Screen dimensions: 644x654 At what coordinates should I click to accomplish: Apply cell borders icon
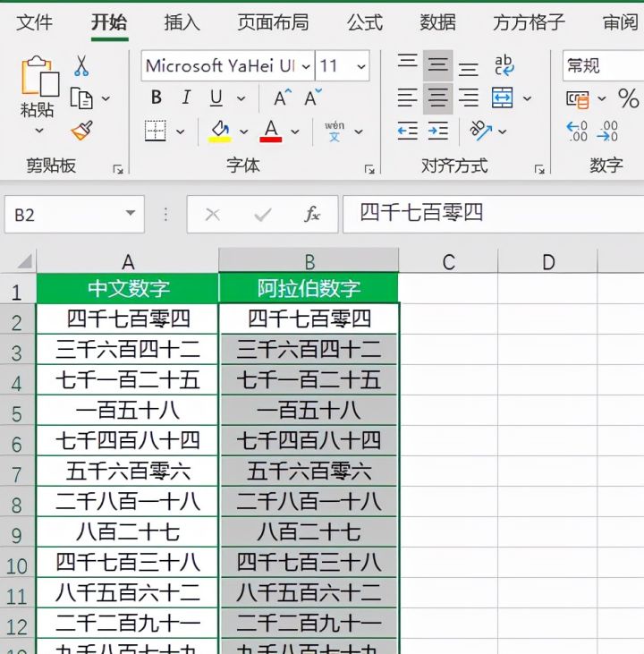pyautogui.click(x=155, y=131)
